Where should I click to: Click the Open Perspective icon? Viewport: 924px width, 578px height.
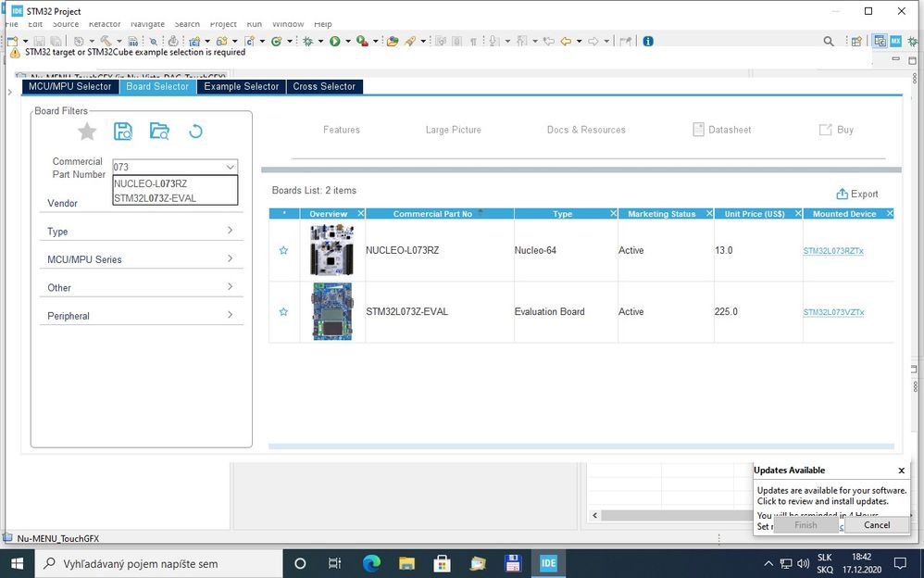(x=856, y=41)
